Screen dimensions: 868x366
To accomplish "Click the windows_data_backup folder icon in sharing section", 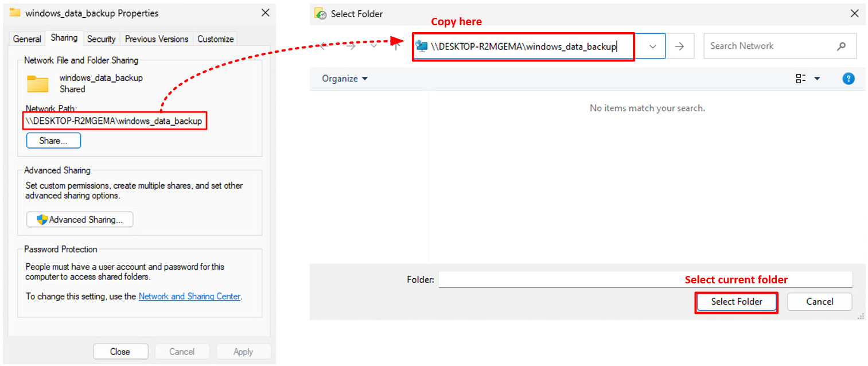I will pyautogui.click(x=38, y=83).
